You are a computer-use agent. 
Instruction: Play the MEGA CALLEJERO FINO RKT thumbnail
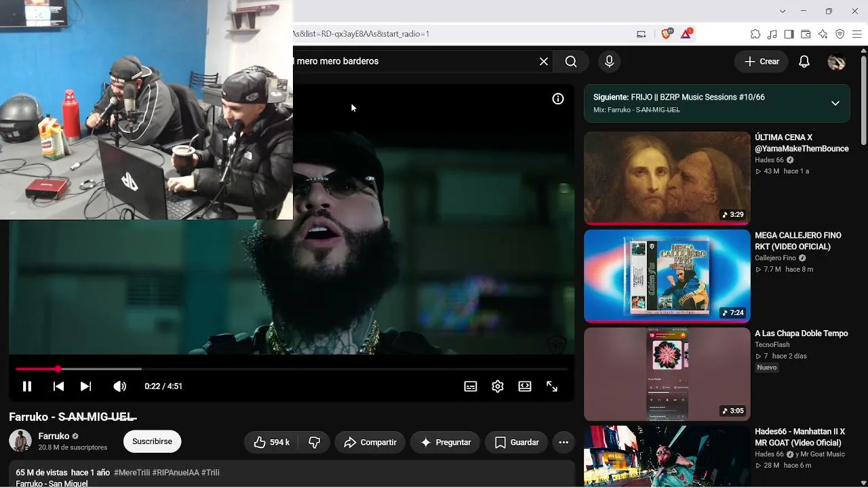pyautogui.click(x=667, y=276)
